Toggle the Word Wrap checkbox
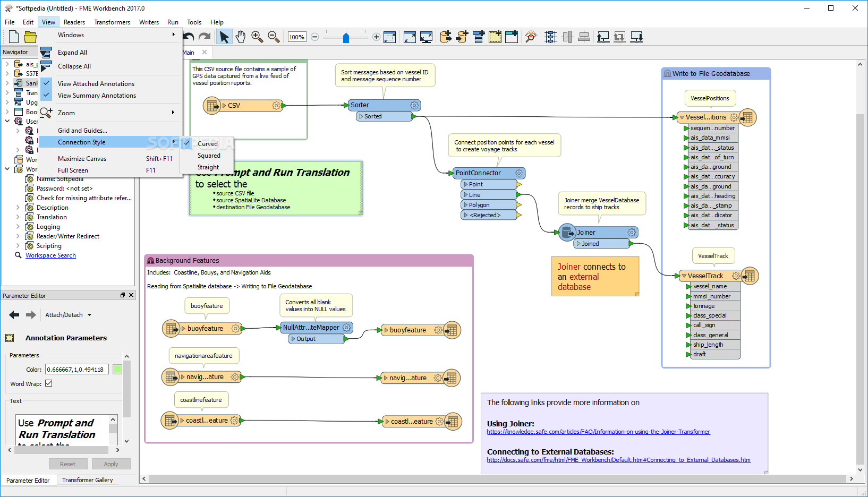The width and height of the screenshot is (868, 497). [x=49, y=383]
